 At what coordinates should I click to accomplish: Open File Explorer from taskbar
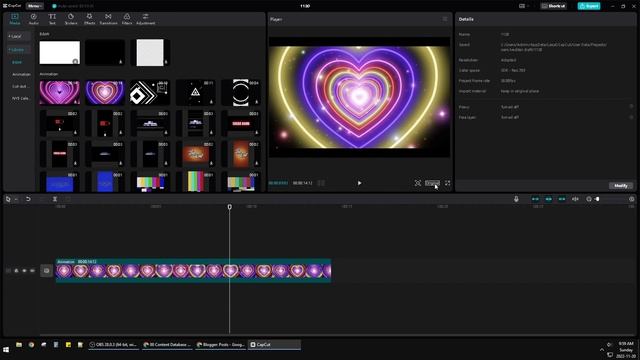tap(19, 345)
